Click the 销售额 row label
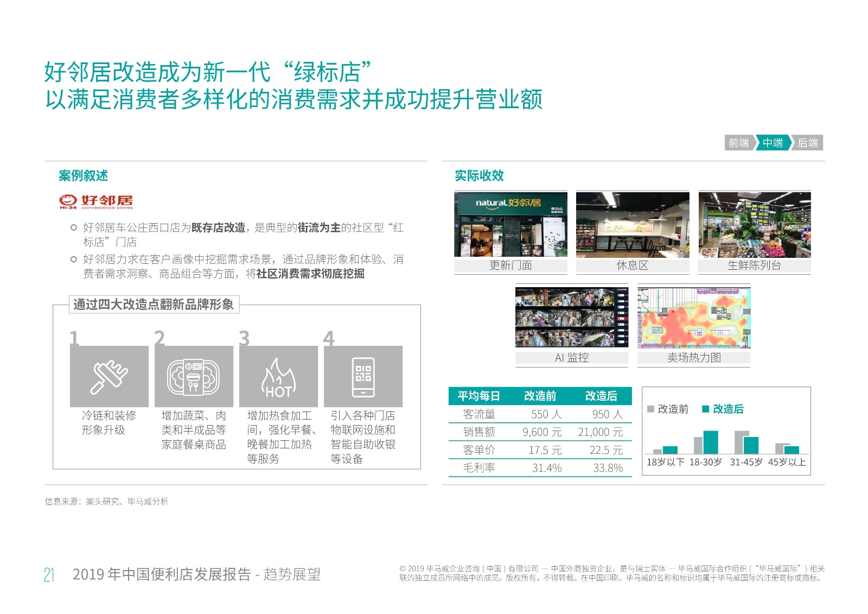The height and width of the screenshot is (614, 868). point(479,432)
